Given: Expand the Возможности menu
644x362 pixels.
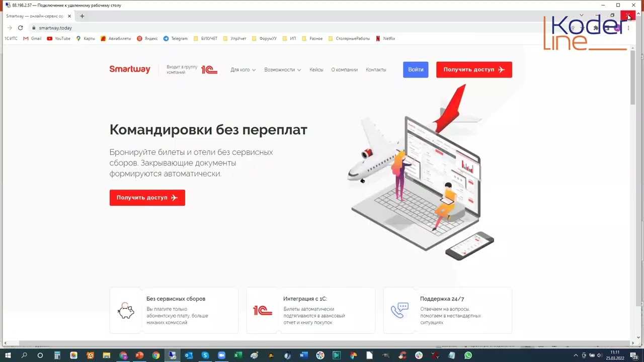Looking at the screenshot, I should click(x=282, y=70).
